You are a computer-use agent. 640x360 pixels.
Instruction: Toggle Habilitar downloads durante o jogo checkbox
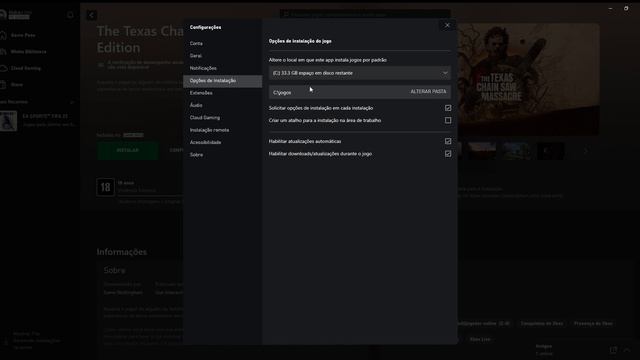(x=448, y=154)
